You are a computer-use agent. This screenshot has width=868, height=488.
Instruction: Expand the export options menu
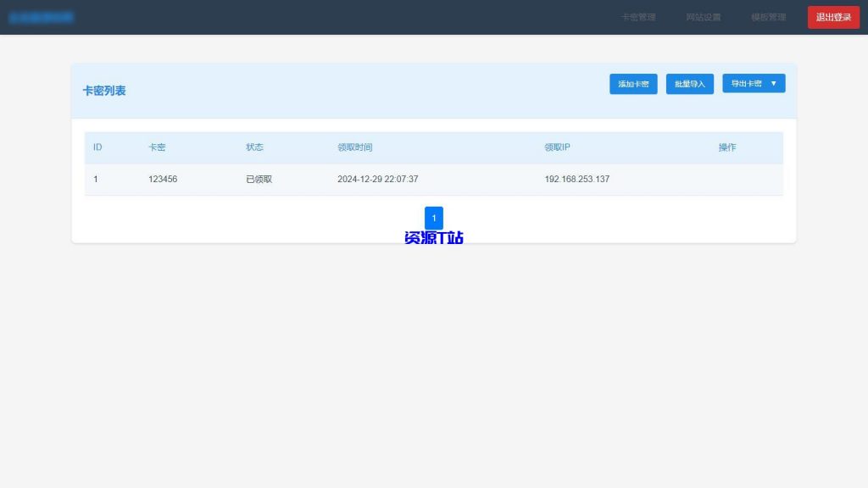click(753, 83)
